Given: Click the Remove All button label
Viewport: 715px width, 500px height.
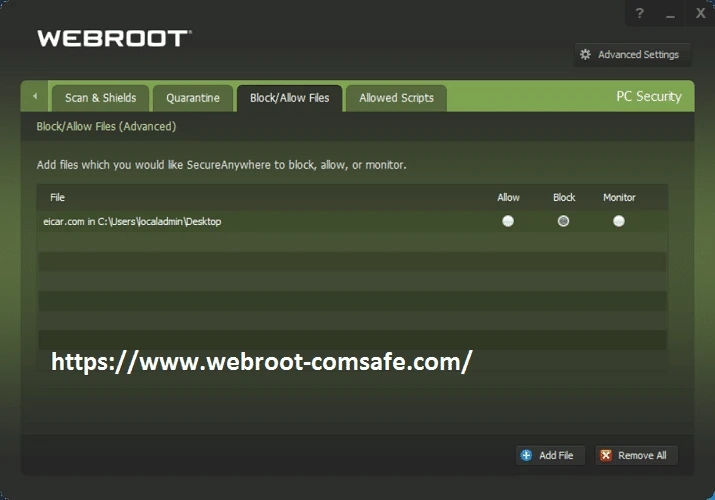Looking at the screenshot, I should tap(642, 455).
